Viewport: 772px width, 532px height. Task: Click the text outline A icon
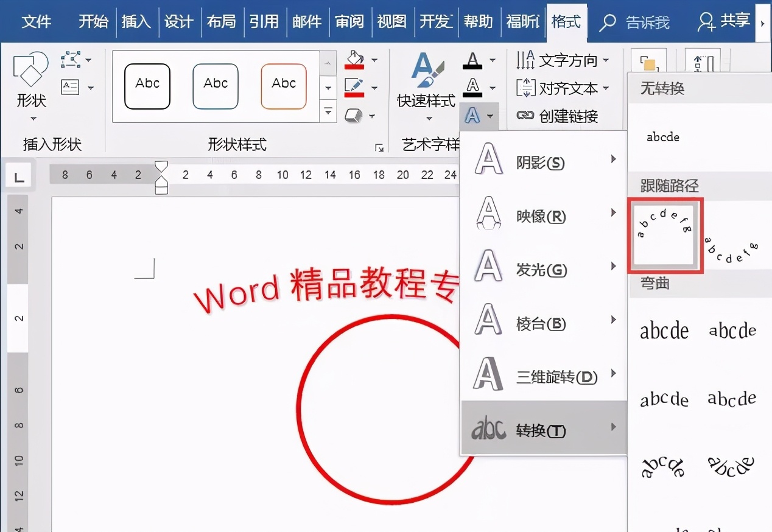(x=472, y=87)
